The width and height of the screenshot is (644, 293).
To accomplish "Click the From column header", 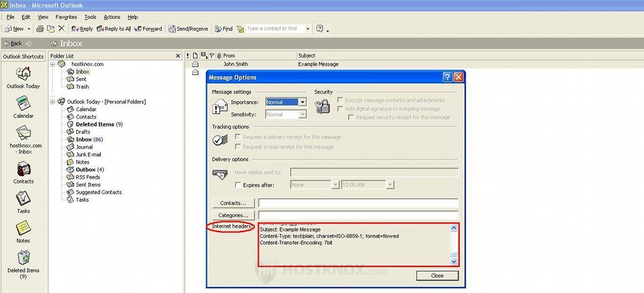I will click(259, 56).
